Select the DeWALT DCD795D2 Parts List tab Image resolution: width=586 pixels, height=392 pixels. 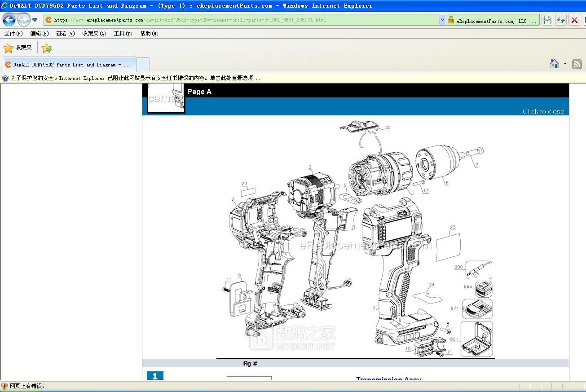(x=69, y=65)
